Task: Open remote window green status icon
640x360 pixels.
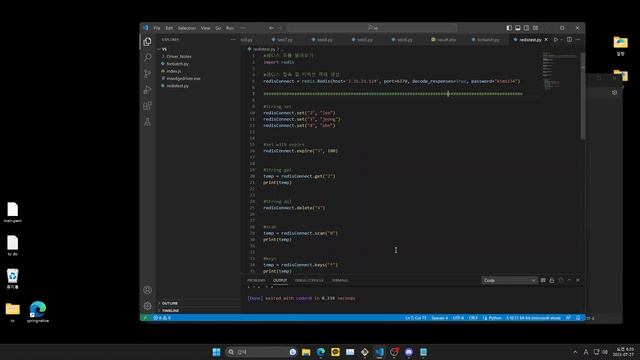Action: click(x=145, y=318)
